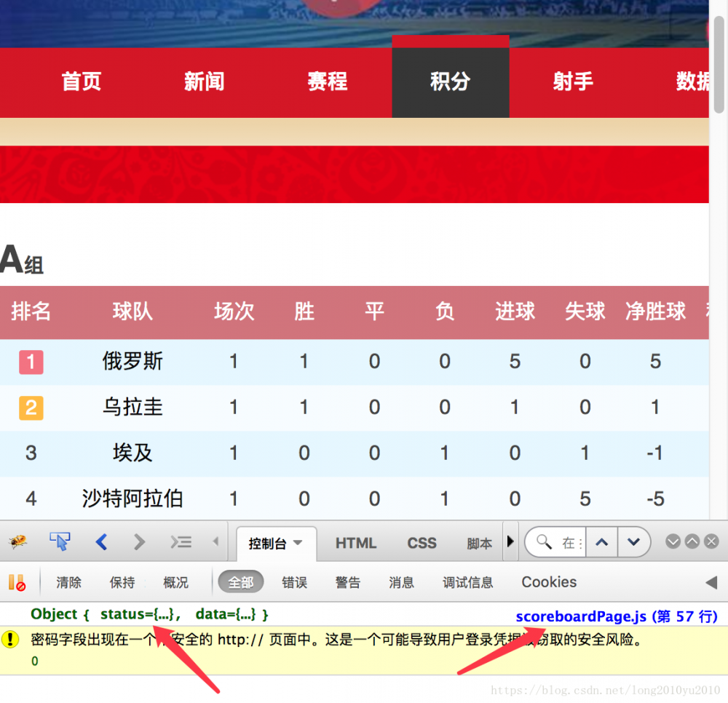Open the 控制台 tab dropdown arrow

point(298,542)
